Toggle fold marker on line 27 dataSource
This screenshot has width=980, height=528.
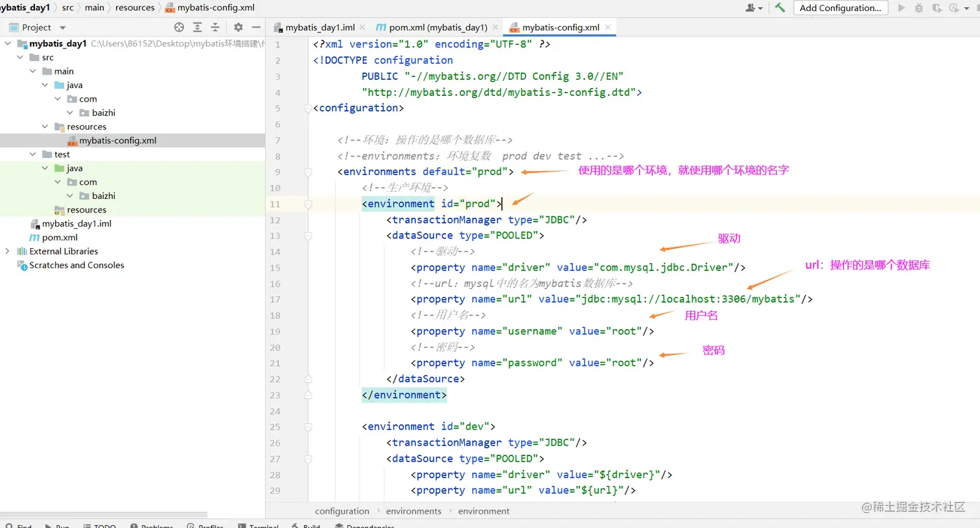click(309, 459)
